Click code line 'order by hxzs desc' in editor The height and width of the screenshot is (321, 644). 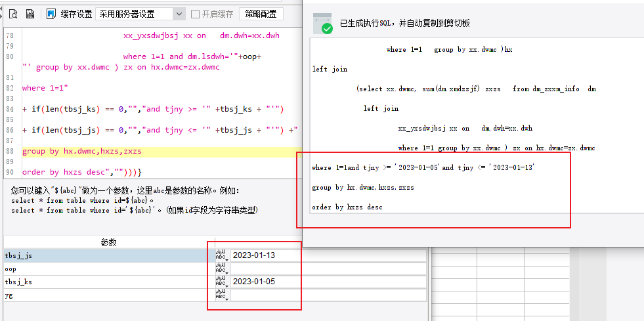point(82,172)
